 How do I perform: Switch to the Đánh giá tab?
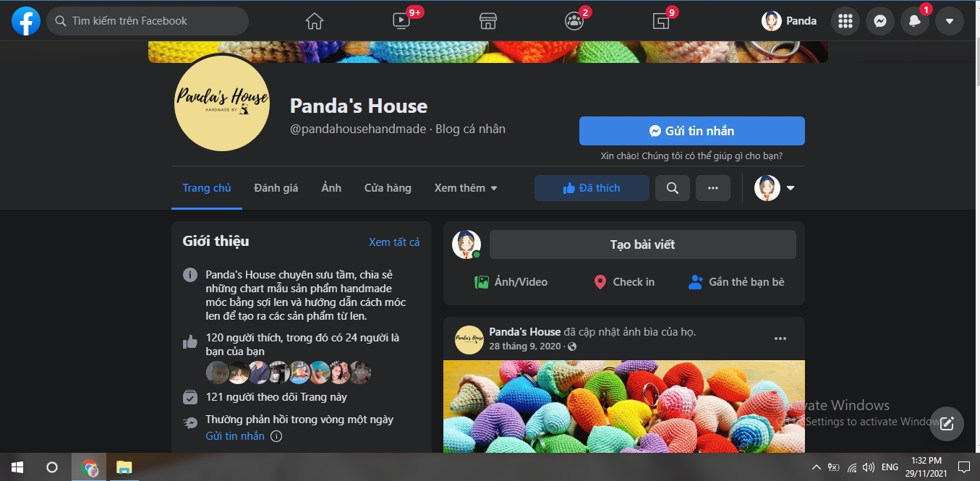click(276, 188)
